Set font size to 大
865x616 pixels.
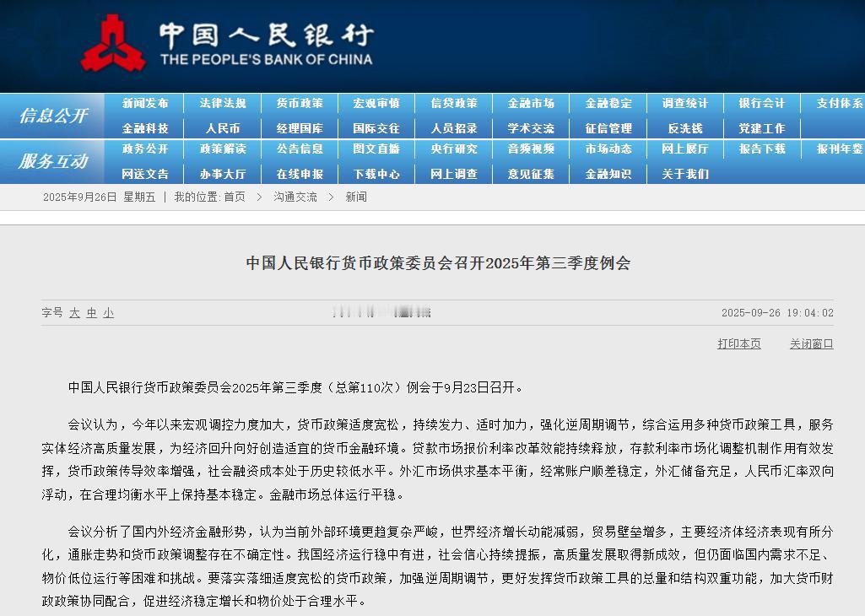[74, 313]
